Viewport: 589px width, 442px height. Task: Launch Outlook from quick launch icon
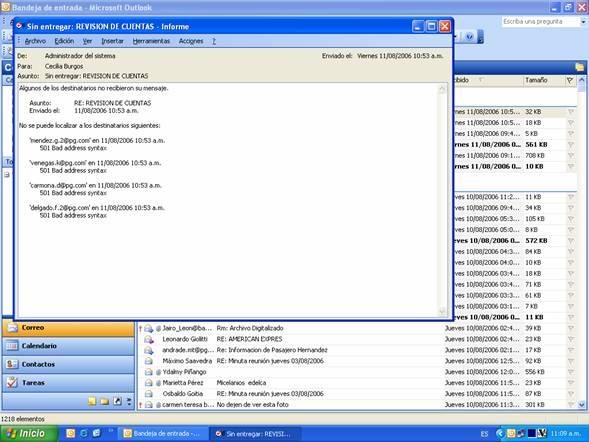click(x=71, y=434)
